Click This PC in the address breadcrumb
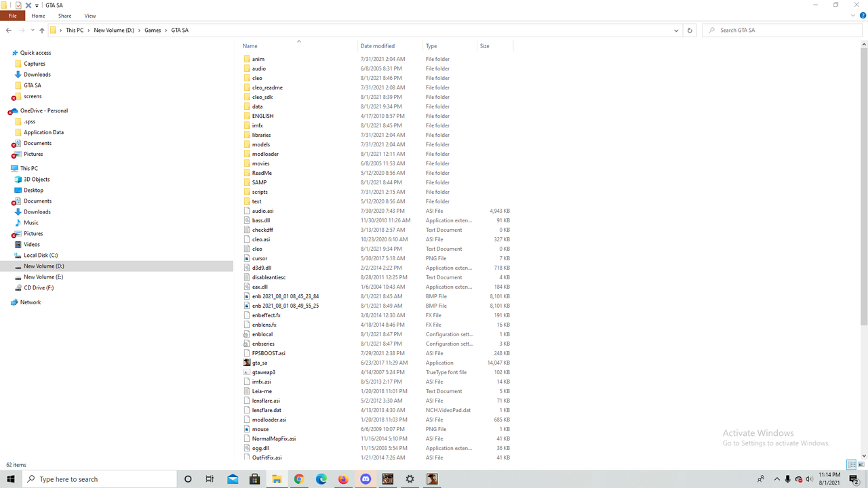868x488 pixels. pos(75,30)
